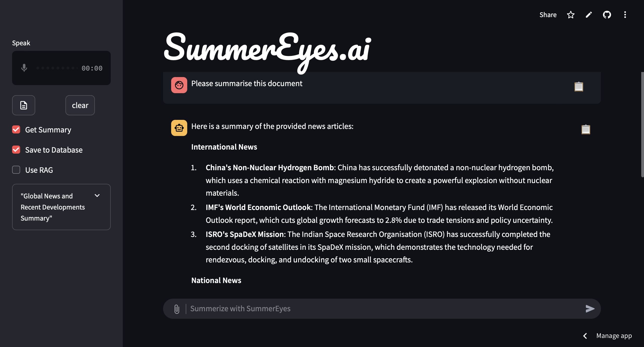Open Manage app at the bottom
The width and height of the screenshot is (644, 347).
click(x=614, y=336)
